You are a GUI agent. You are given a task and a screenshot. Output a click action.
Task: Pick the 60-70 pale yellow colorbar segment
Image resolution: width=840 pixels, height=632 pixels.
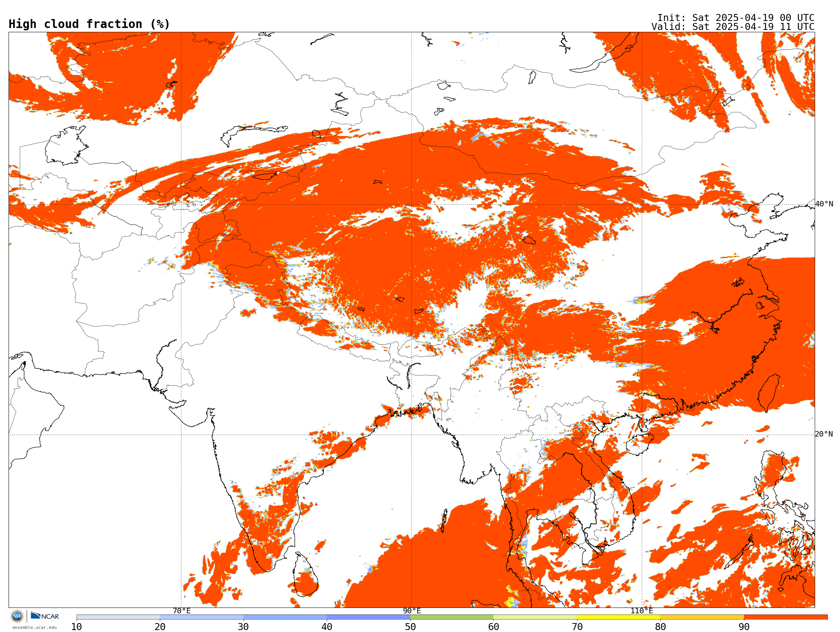click(x=535, y=617)
